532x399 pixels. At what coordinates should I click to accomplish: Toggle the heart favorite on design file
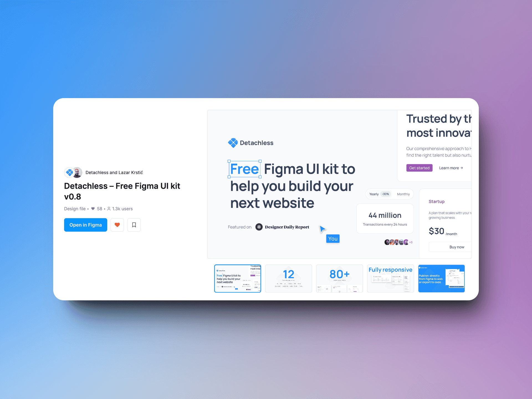pyautogui.click(x=116, y=225)
